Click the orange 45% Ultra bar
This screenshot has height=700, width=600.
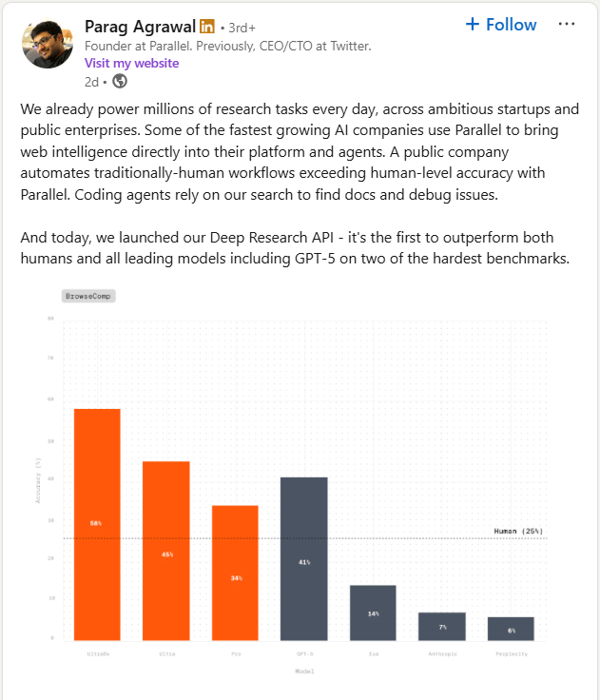[166, 551]
